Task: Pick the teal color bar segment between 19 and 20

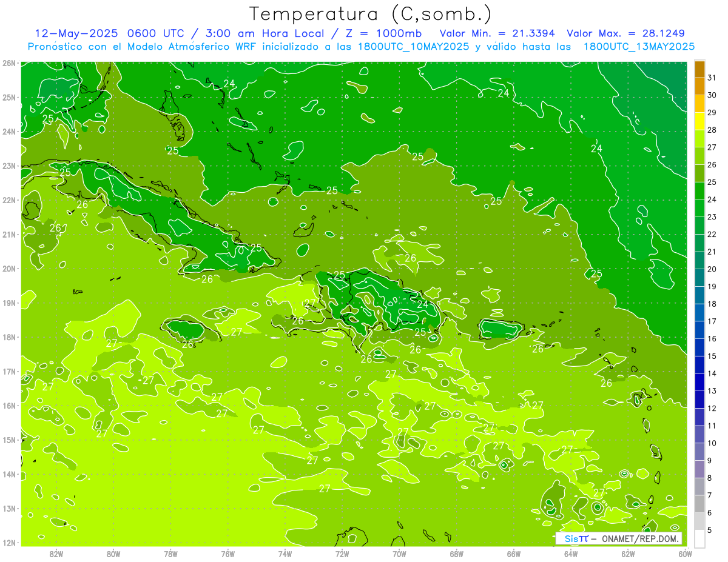Action: tap(700, 278)
